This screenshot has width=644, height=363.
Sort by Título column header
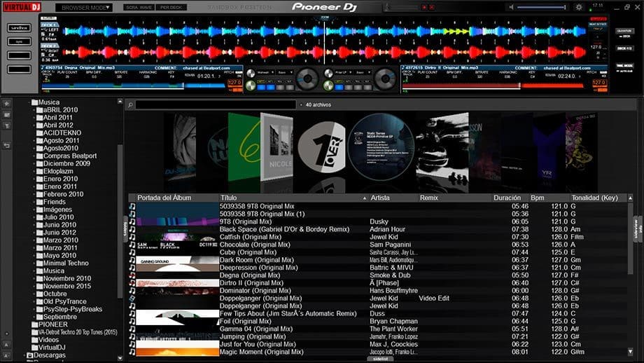pyautogui.click(x=293, y=198)
